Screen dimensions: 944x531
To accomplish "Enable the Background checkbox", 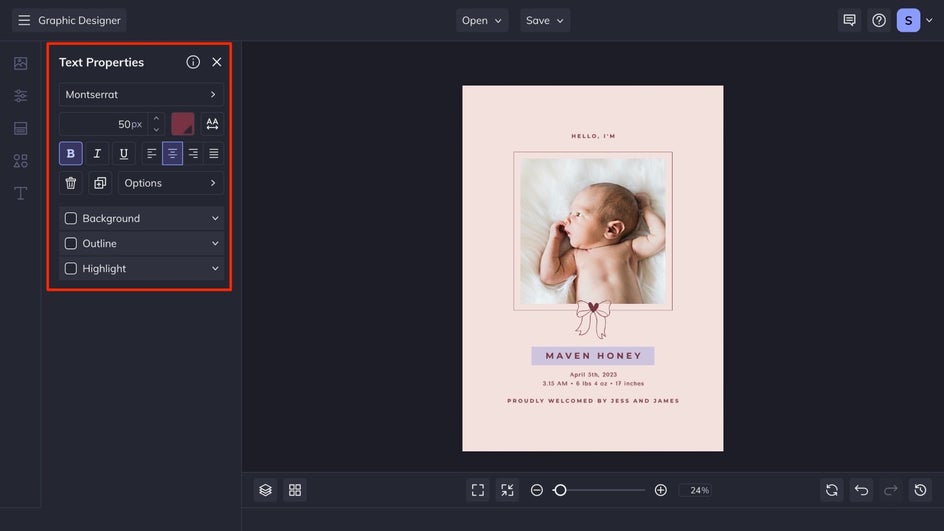I will (x=70, y=219).
